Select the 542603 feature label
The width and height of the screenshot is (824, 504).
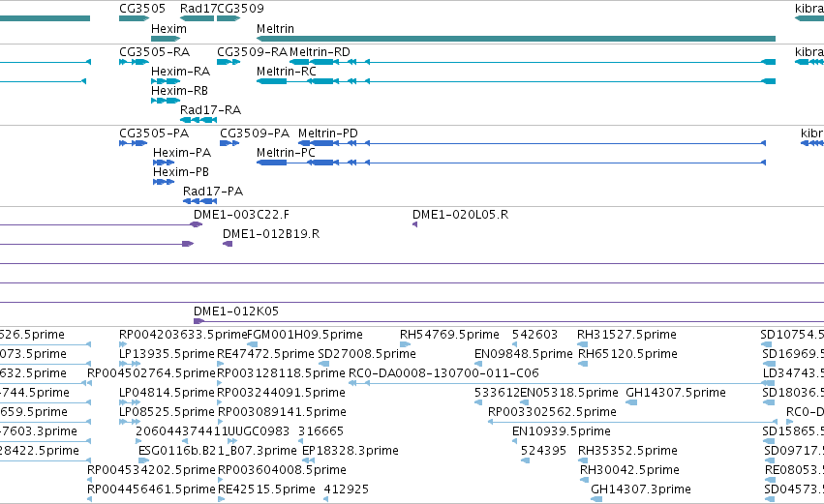[x=534, y=335]
